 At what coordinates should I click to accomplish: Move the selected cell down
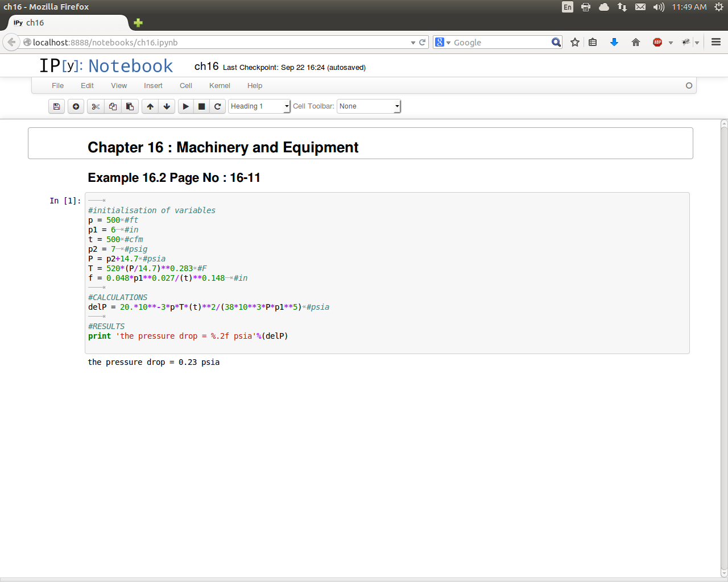(x=167, y=106)
